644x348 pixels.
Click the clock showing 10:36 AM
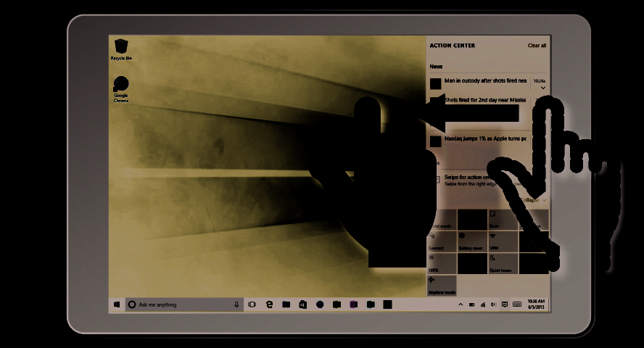click(x=536, y=304)
